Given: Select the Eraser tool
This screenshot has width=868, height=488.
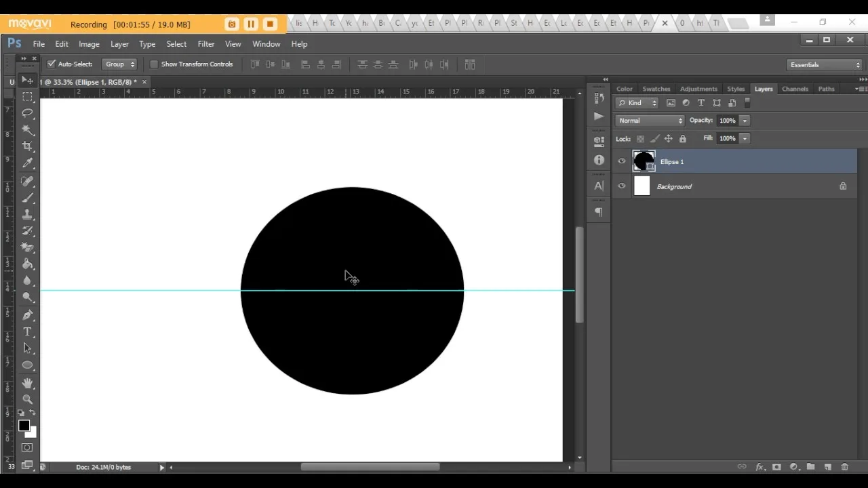Looking at the screenshot, I should pos(27,247).
